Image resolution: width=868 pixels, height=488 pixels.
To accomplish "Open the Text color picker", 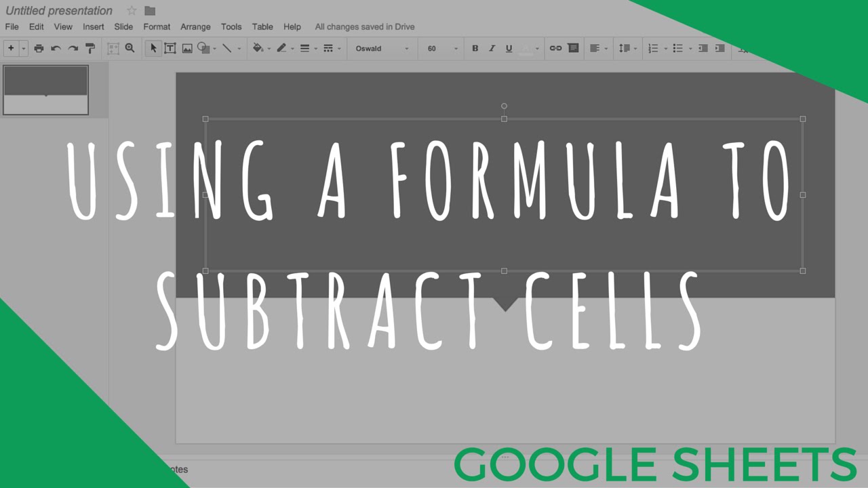I will pyautogui.click(x=526, y=48).
